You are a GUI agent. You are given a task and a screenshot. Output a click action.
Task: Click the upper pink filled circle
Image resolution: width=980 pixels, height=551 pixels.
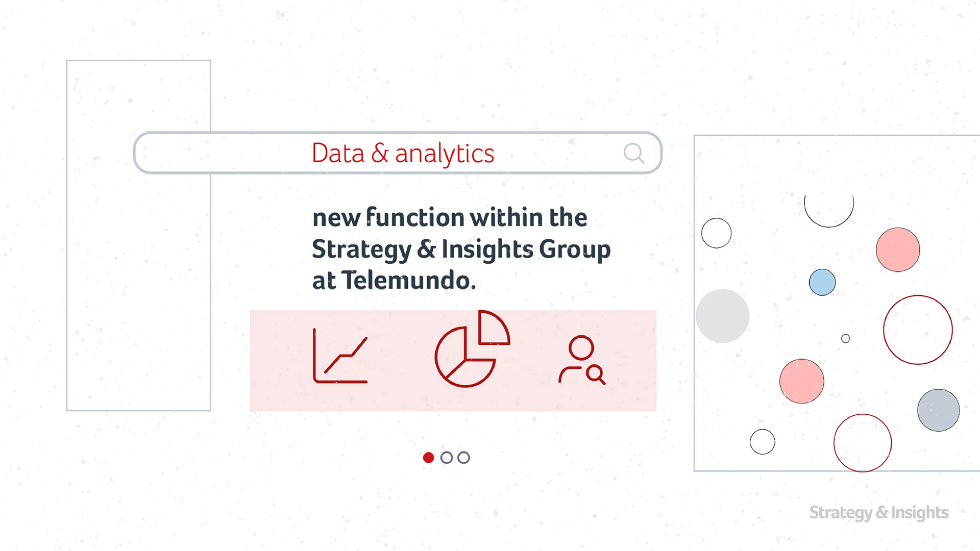click(x=898, y=249)
